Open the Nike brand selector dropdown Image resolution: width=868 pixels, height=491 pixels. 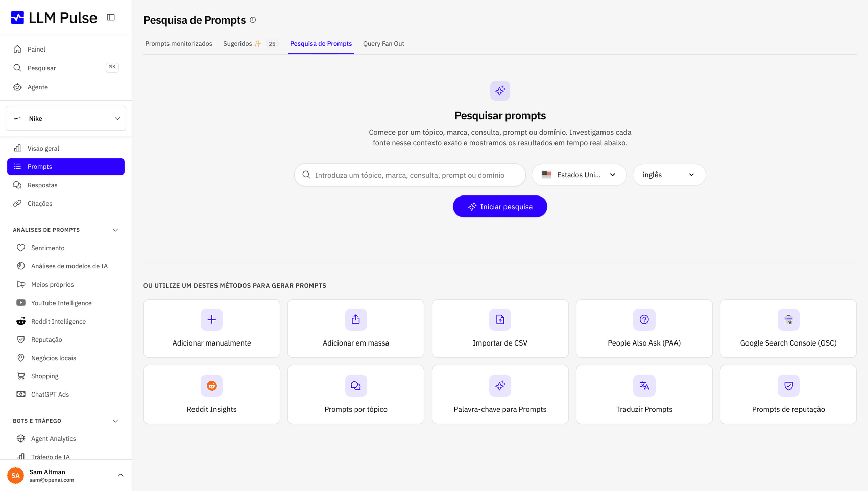[66, 118]
